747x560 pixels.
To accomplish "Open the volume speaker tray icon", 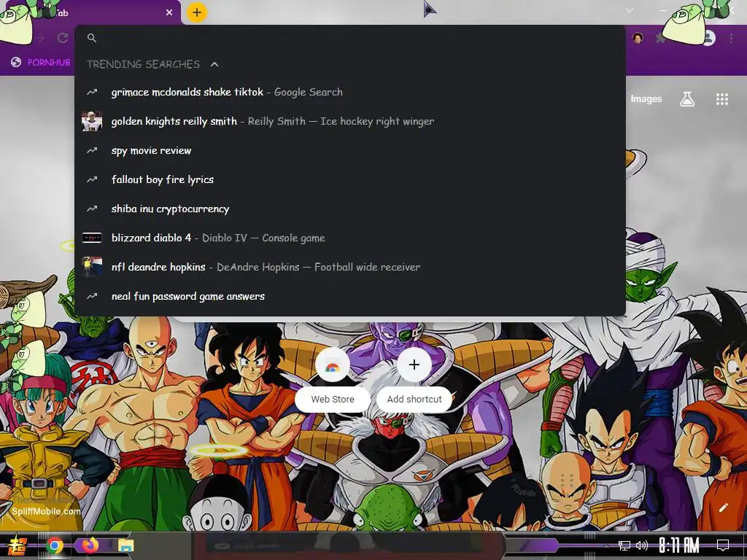I will click(x=642, y=545).
